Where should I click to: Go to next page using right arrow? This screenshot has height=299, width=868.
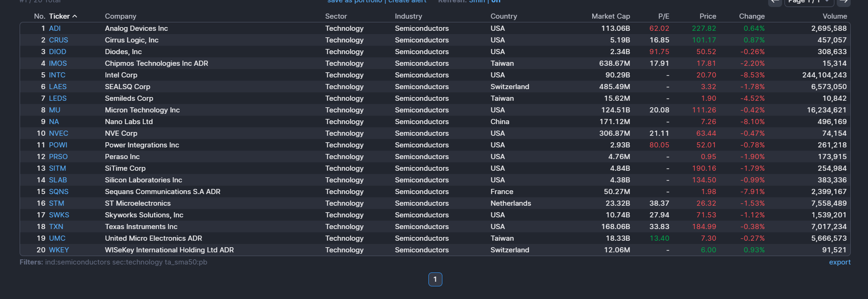coord(844,2)
